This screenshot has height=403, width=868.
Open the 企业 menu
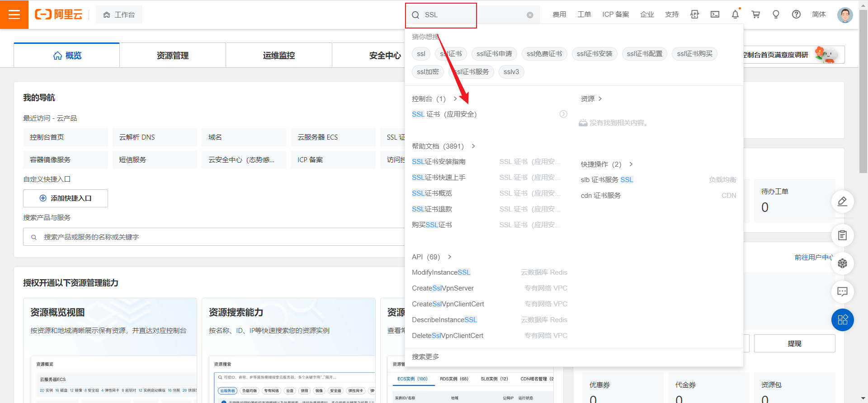[x=647, y=14]
